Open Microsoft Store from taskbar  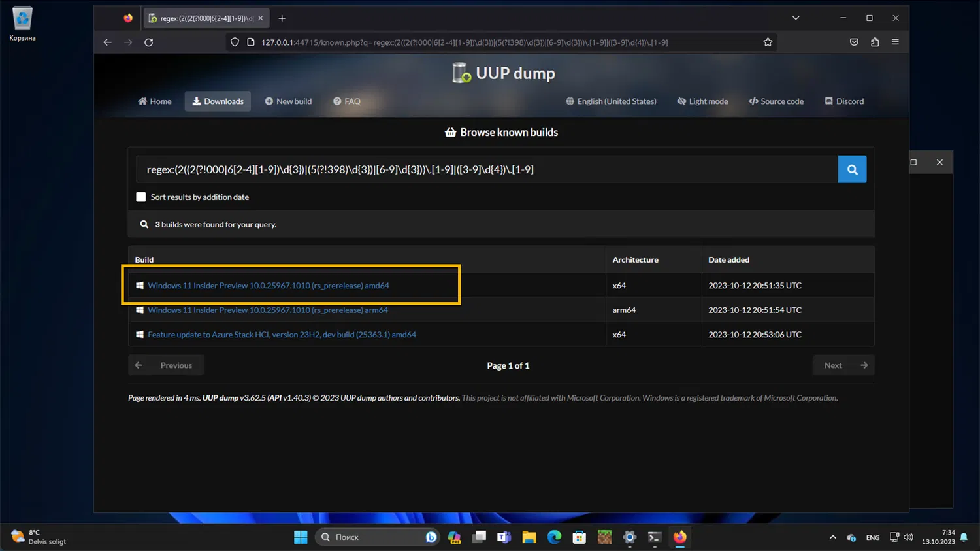coord(579,537)
